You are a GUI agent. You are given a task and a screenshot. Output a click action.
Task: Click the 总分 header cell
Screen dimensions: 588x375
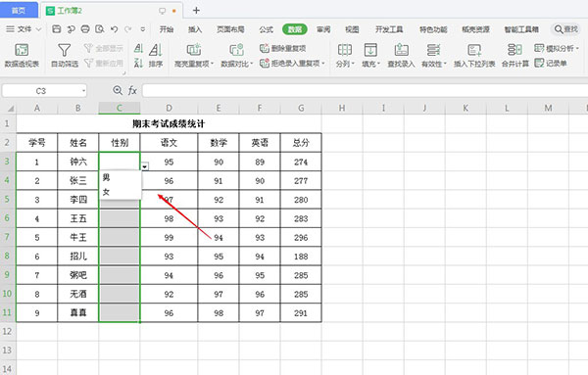tap(301, 142)
